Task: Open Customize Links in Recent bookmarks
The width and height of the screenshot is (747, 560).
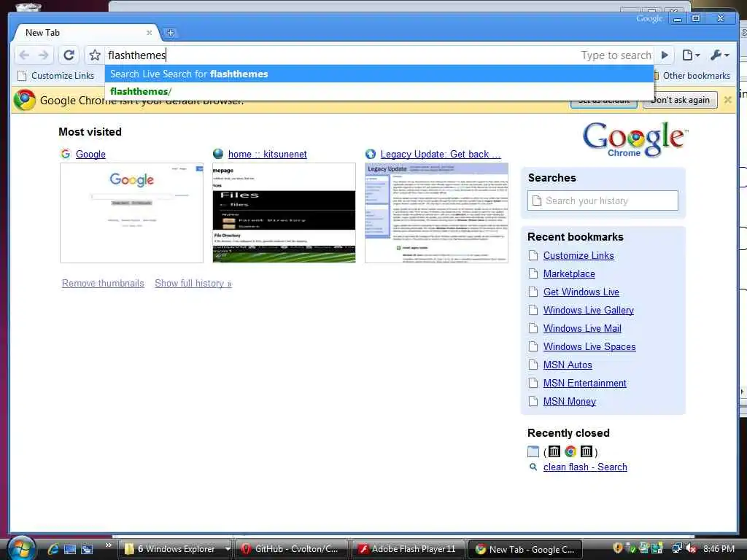Action: pos(578,256)
